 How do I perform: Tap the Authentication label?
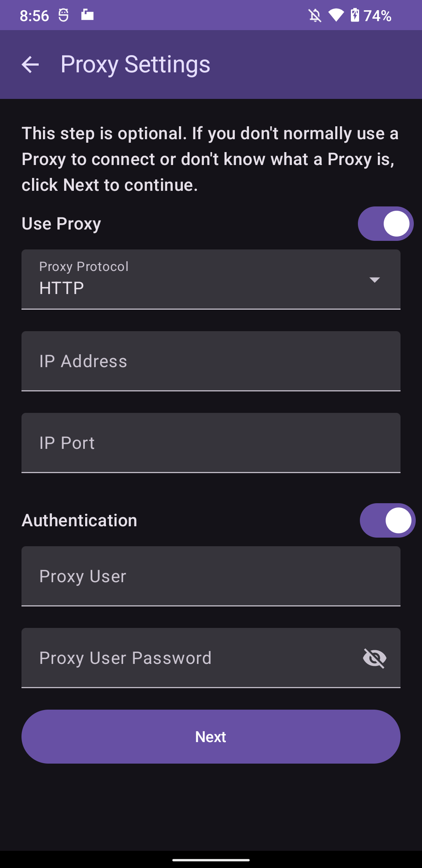click(79, 520)
